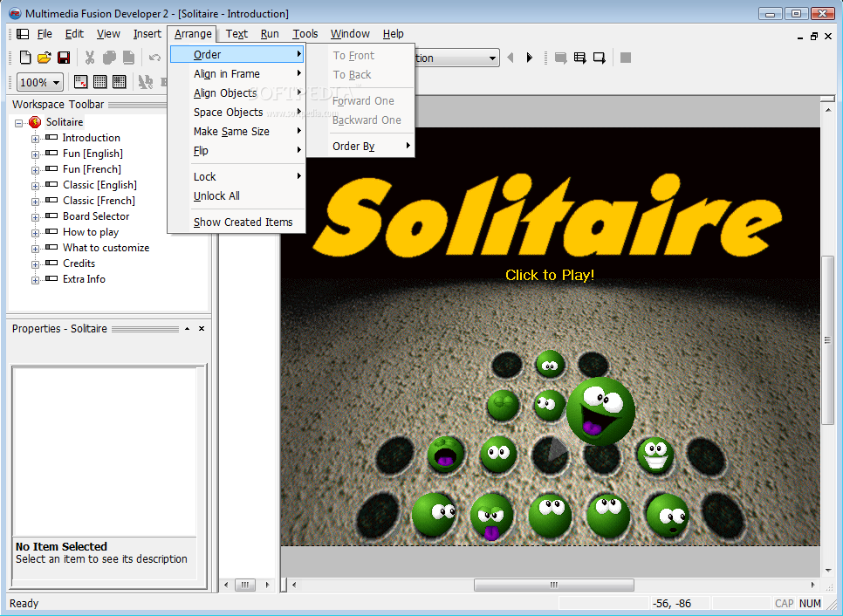Screen dimensions: 843x616
Task: Select the Board Selector tree item
Action: (96, 216)
